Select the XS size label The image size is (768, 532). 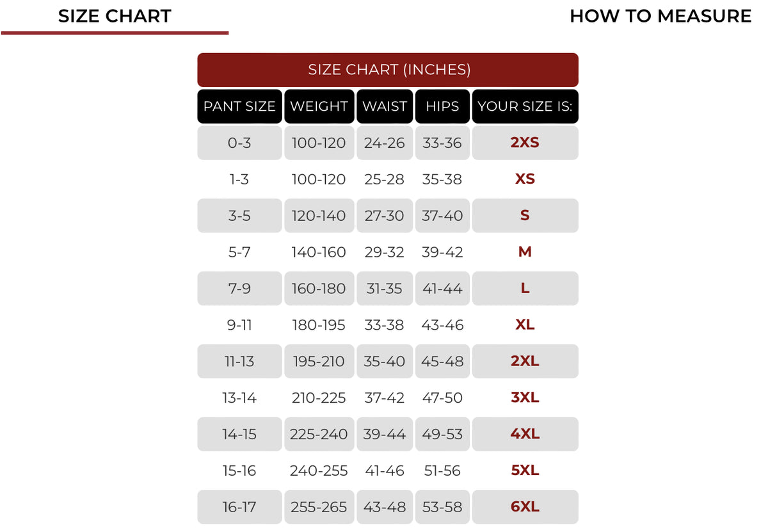click(x=525, y=179)
